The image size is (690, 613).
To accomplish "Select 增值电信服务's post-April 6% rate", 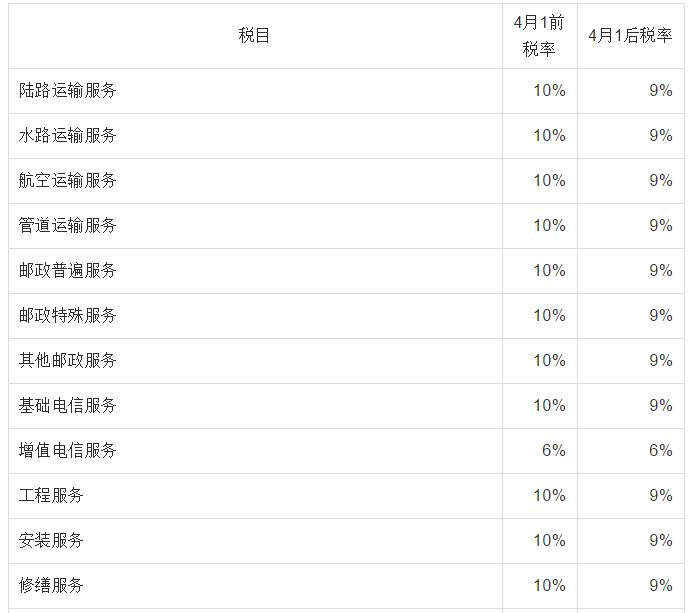I will coord(660,451).
